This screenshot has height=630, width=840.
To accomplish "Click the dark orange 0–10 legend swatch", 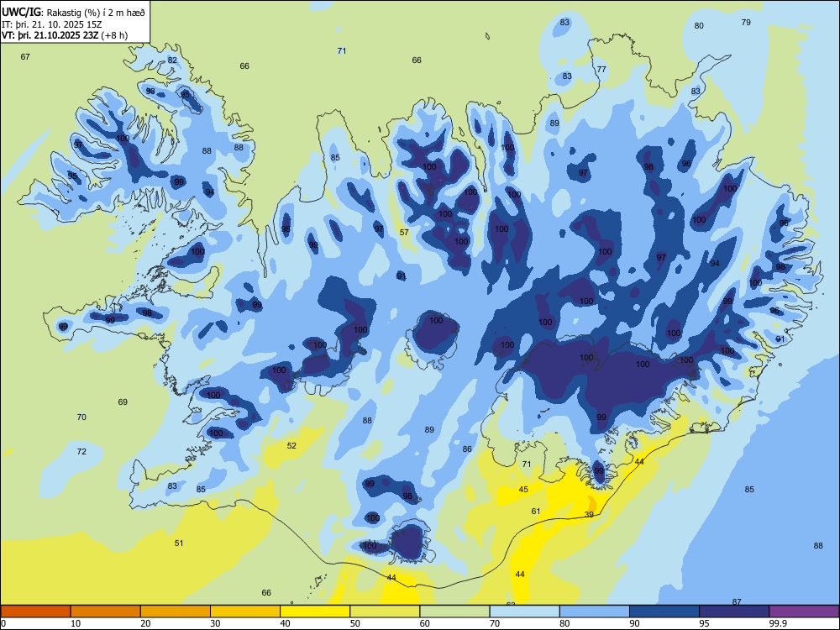I will pyautogui.click(x=35, y=612).
